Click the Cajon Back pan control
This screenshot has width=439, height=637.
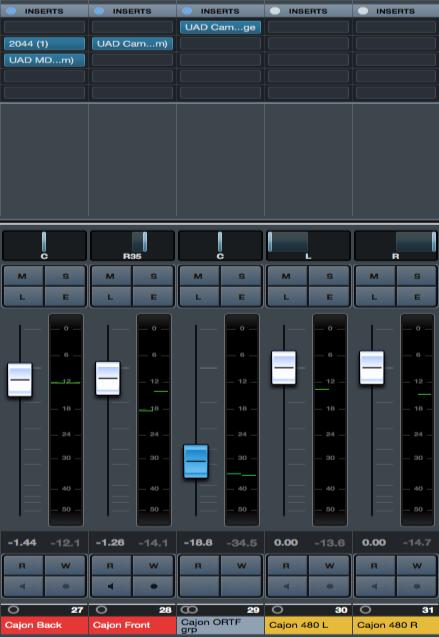(x=44, y=245)
